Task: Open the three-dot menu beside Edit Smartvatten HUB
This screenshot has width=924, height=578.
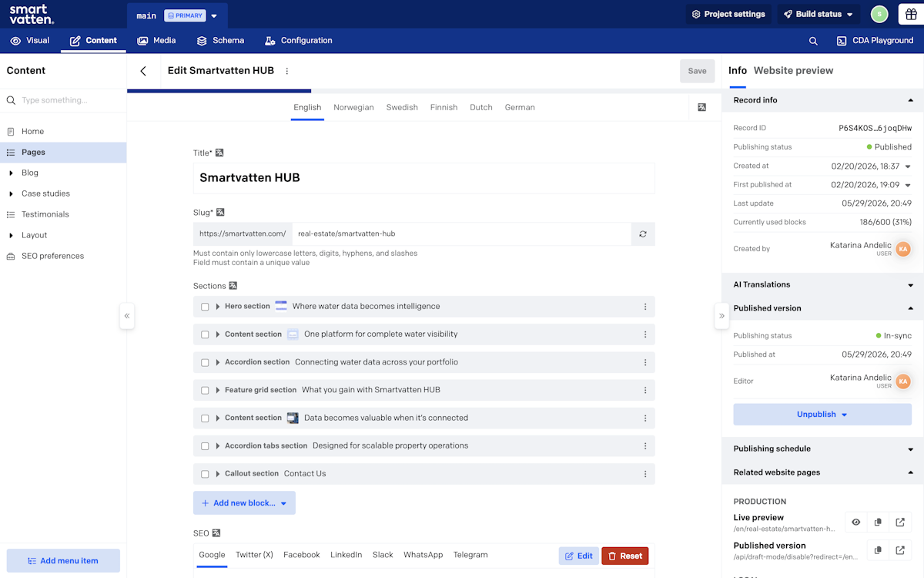Action: pyautogui.click(x=287, y=71)
